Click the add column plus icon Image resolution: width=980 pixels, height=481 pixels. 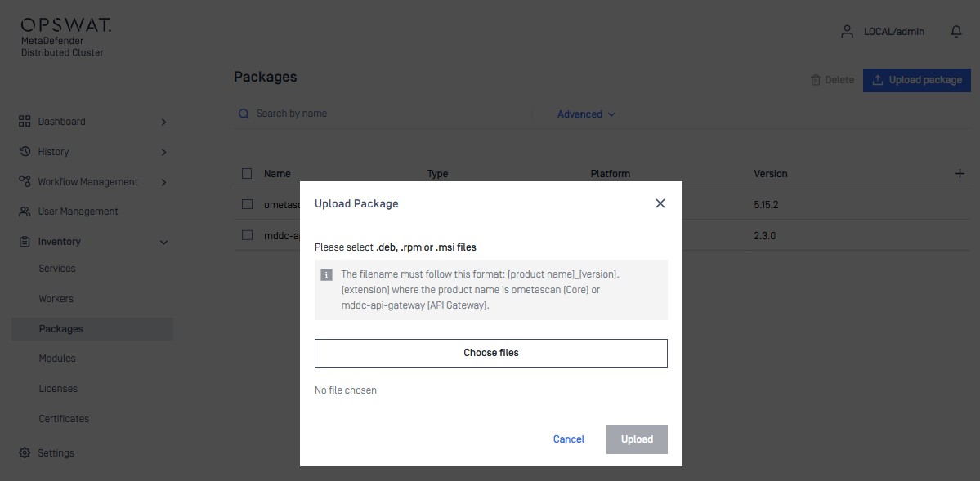[960, 174]
